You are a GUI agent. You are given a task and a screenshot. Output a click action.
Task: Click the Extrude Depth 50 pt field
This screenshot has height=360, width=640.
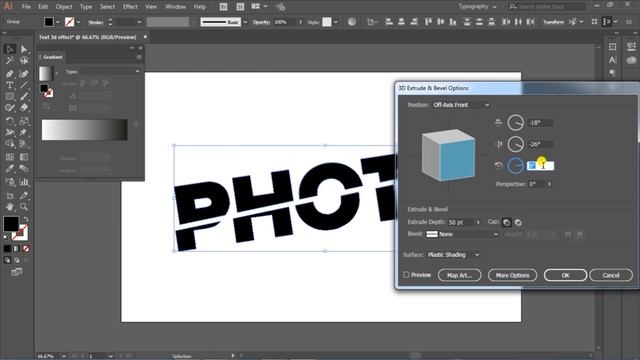[460, 222]
